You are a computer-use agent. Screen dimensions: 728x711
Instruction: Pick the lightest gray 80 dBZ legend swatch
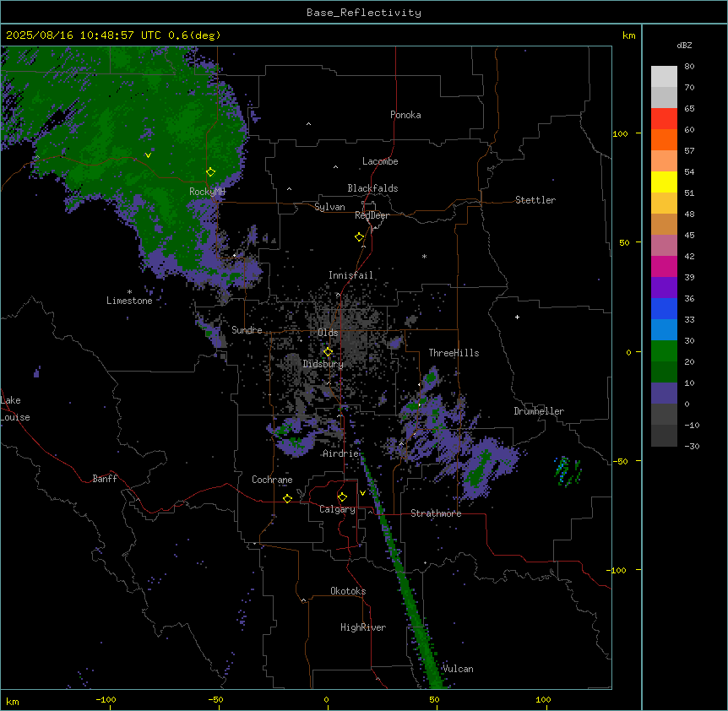point(664,77)
